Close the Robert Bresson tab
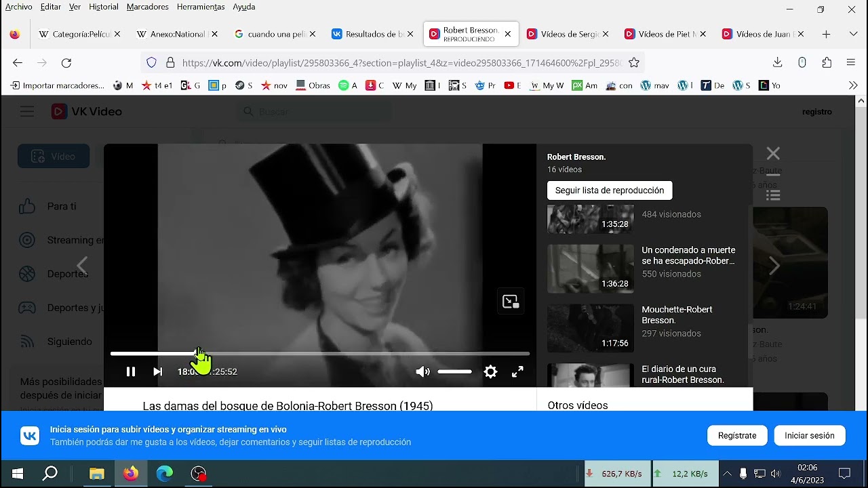This screenshot has height=488, width=868. tap(508, 34)
